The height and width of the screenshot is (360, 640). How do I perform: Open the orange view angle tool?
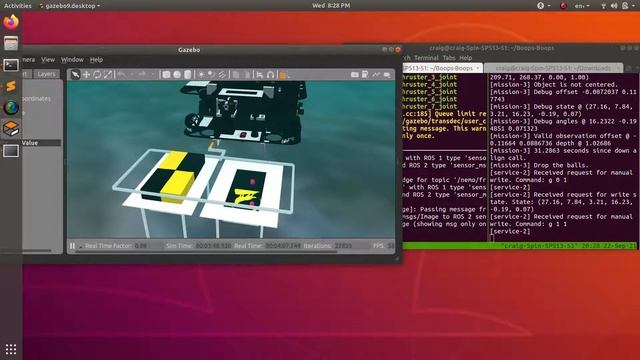click(283, 75)
